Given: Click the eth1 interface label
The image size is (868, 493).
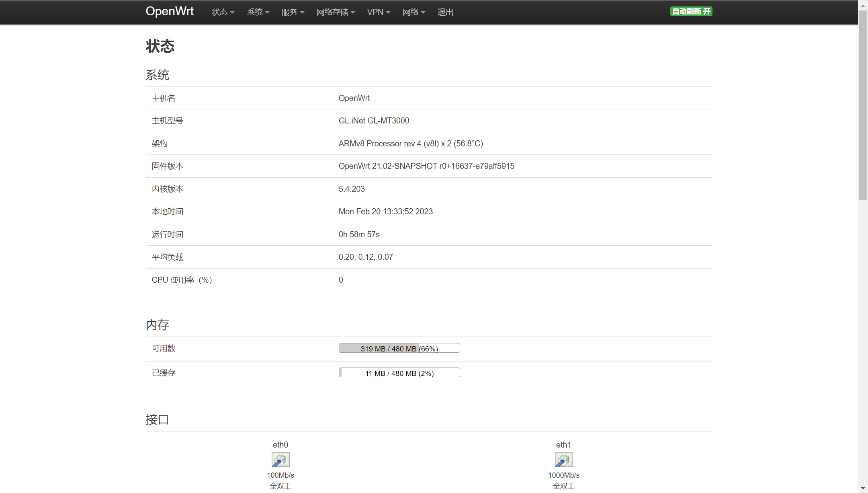Looking at the screenshot, I should tap(563, 445).
